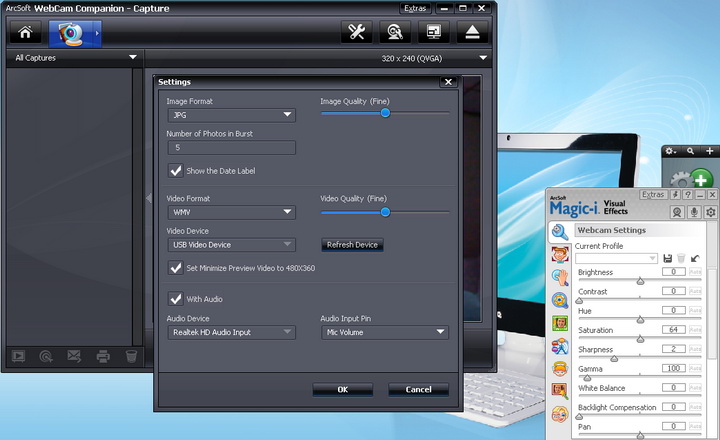
Task: Select the face tracking tab in Magic-i sidebar
Action: pyautogui.click(x=560, y=254)
